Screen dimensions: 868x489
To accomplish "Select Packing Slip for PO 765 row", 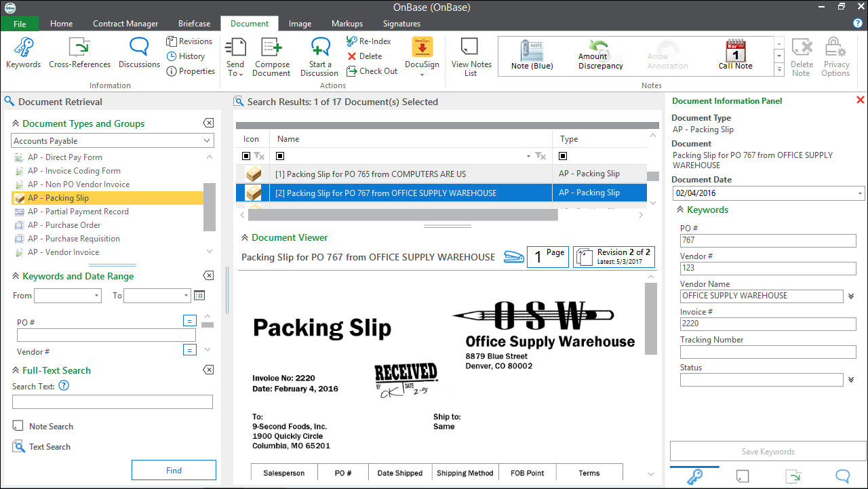I will (441, 174).
